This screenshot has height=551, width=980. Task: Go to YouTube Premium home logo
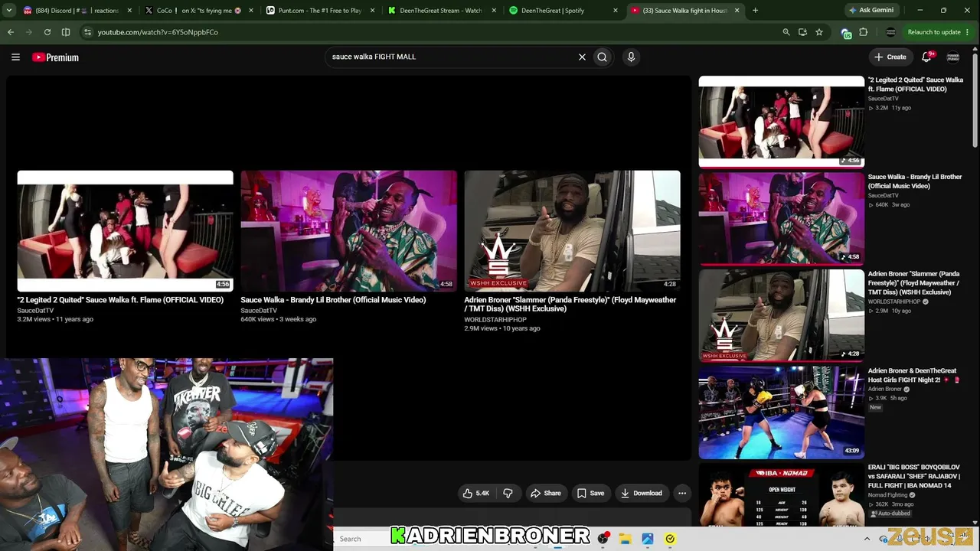pyautogui.click(x=56, y=57)
